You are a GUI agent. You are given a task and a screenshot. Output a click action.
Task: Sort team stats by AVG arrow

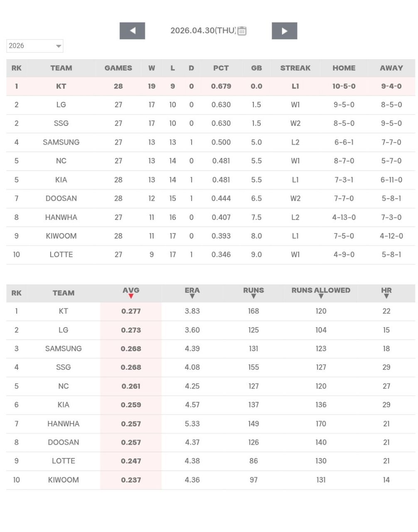coord(131,296)
